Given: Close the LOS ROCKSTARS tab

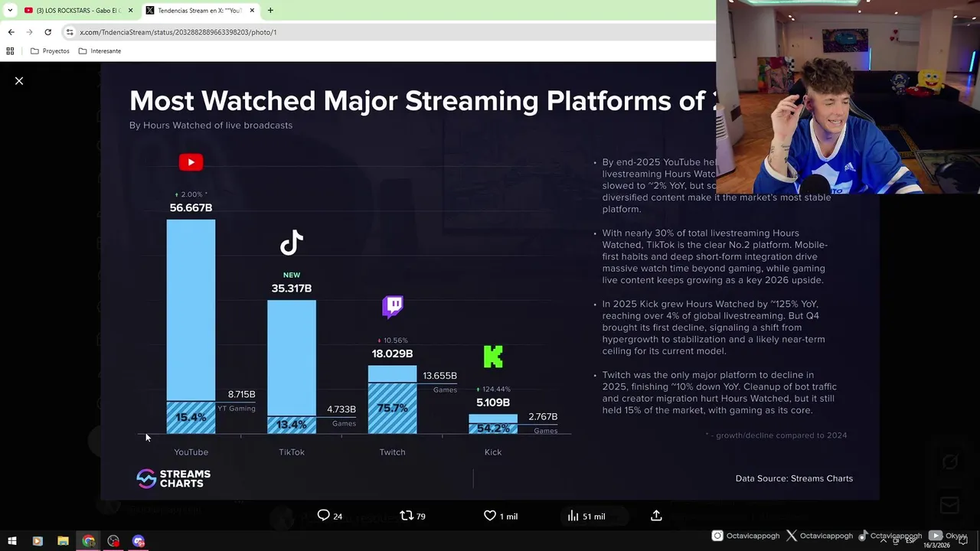Looking at the screenshot, I should (x=130, y=11).
